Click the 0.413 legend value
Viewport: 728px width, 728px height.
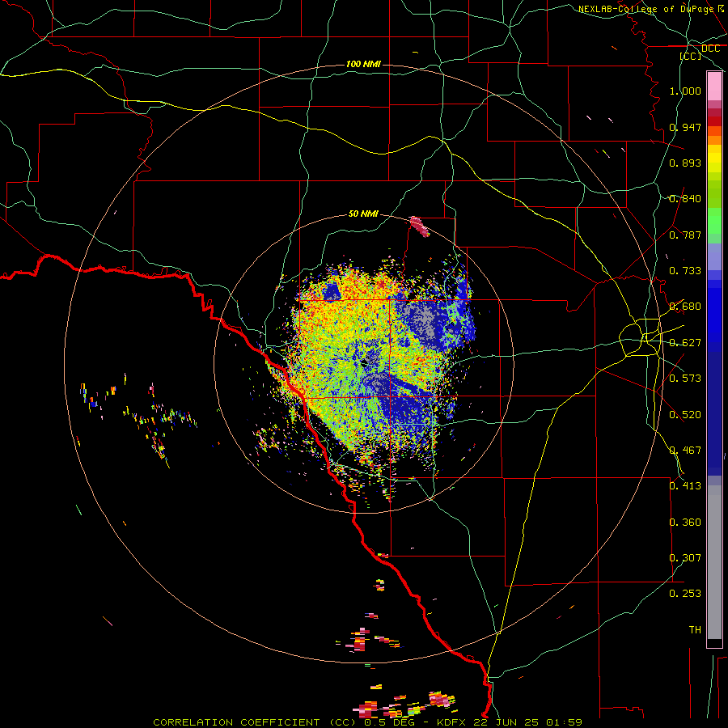(685, 486)
